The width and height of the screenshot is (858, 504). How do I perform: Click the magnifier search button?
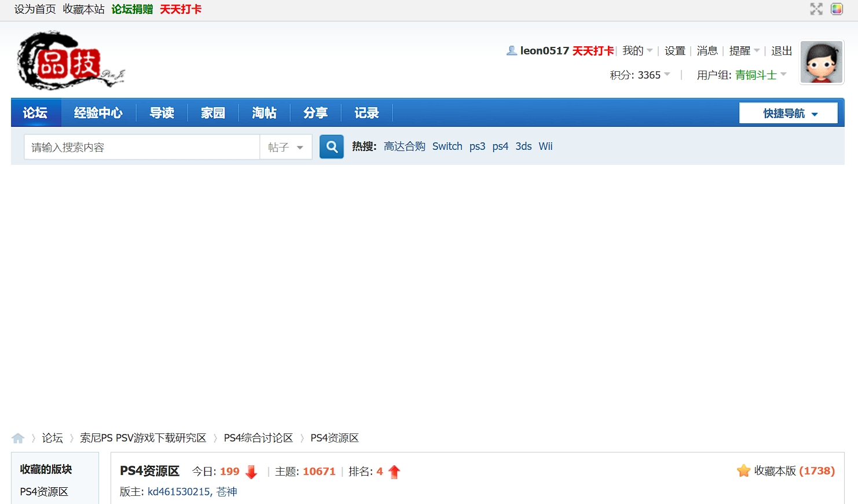point(332,147)
